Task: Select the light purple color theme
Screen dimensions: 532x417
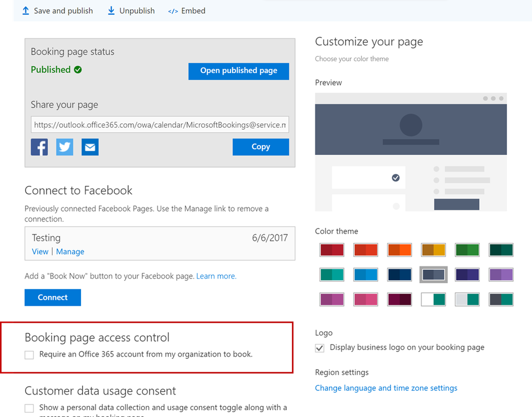Action: pyautogui.click(x=501, y=275)
